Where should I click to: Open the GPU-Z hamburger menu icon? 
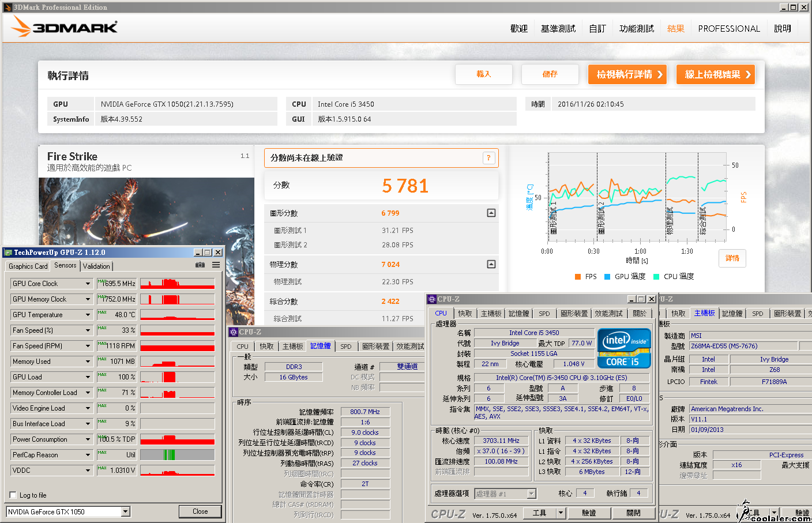(216, 265)
